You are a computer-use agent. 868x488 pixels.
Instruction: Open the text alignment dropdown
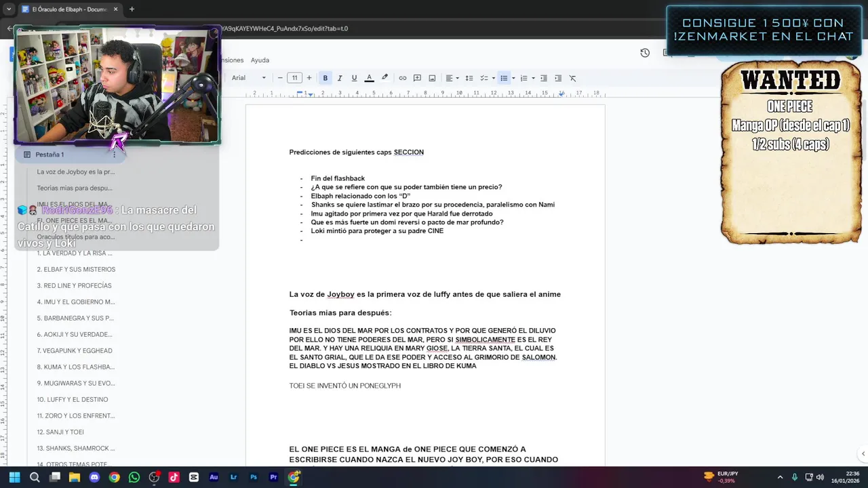[452, 78]
